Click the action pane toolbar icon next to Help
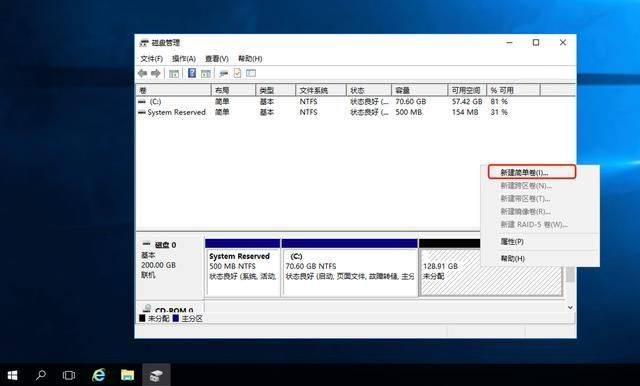The width and height of the screenshot is (640, 386). click(x=206, y=73)
